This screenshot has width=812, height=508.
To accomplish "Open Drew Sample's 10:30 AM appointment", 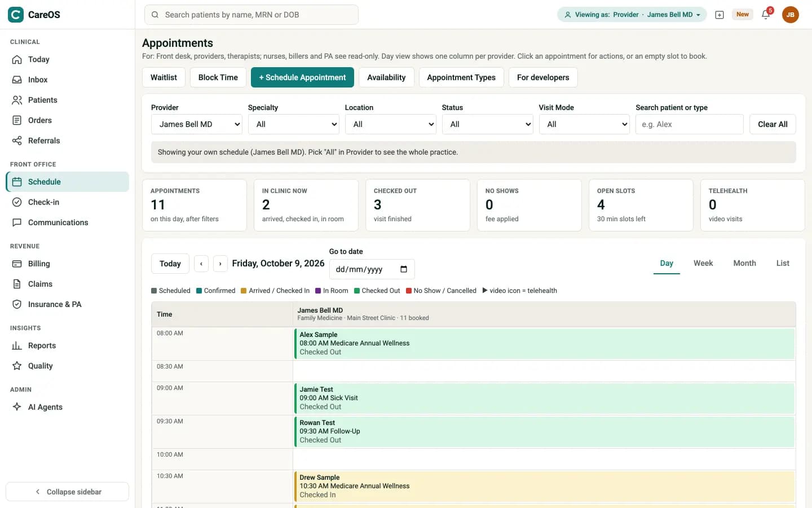I will point(545,486).
